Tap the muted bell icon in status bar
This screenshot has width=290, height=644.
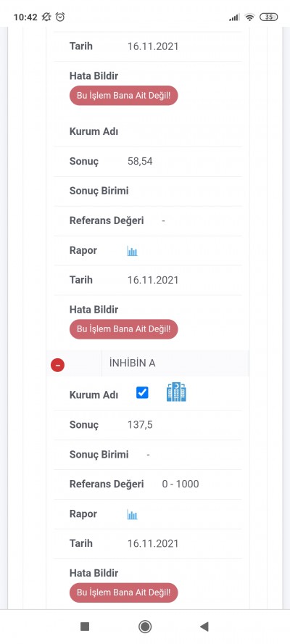tap(46, 17)
